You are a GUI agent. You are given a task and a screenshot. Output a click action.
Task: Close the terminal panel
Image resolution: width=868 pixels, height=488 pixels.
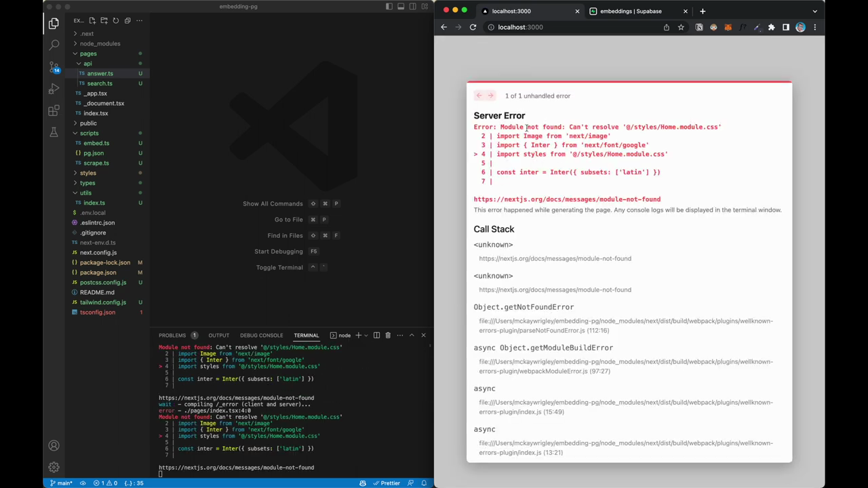click(x=423, y=335)
